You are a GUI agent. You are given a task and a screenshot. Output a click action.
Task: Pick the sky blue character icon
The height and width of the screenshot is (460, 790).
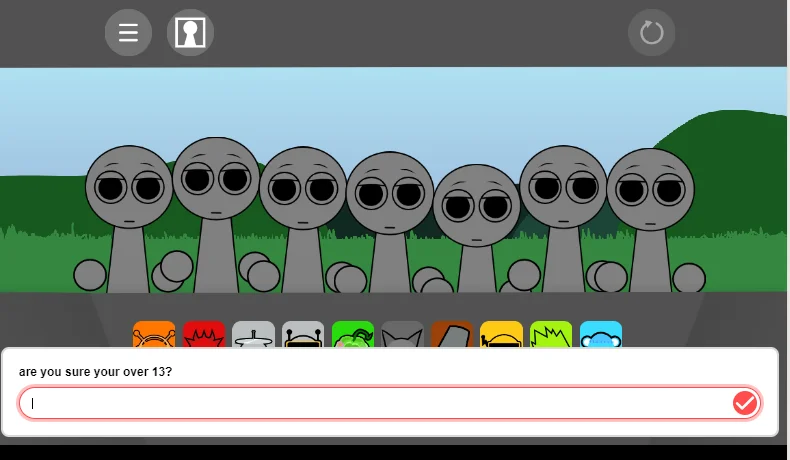click(601, 334)
